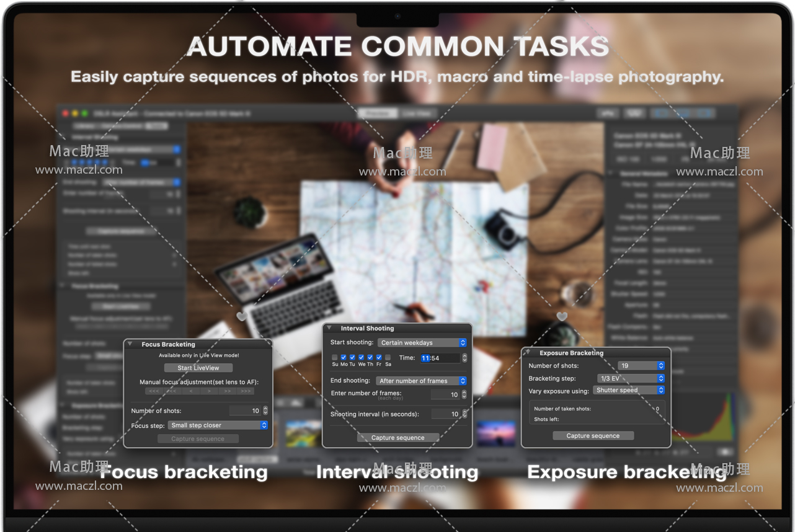This screenshot has width=795, height=532.
Task: Collapse the Exposure Bracketing panel triangle
Action: 528,353
